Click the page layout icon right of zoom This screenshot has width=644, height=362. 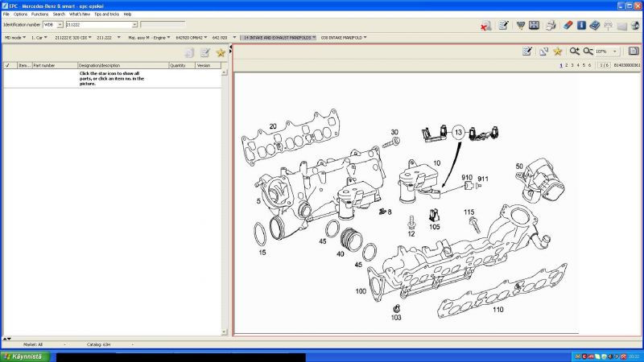pos(634,51)
